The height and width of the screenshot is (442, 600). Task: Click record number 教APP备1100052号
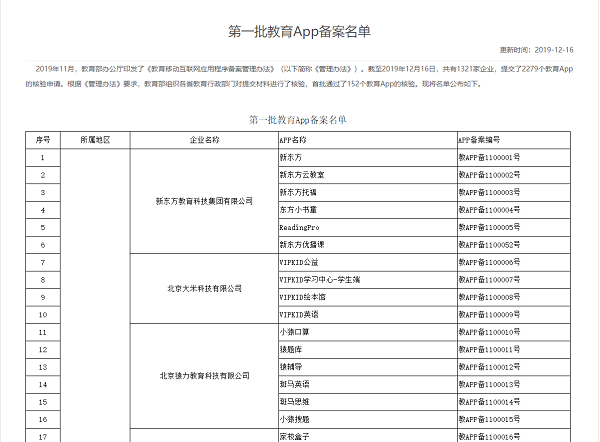(x=489, y=245)
